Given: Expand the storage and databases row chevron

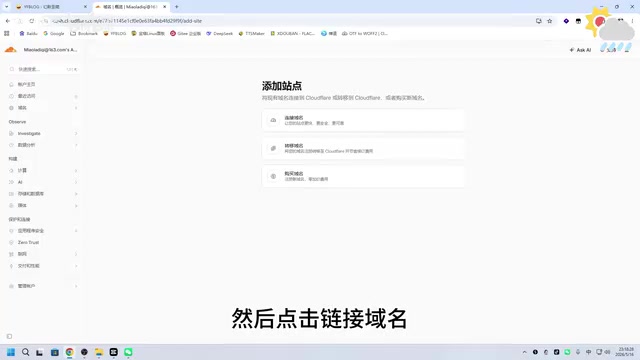Looking at the screenshot, I should point(76,194).
